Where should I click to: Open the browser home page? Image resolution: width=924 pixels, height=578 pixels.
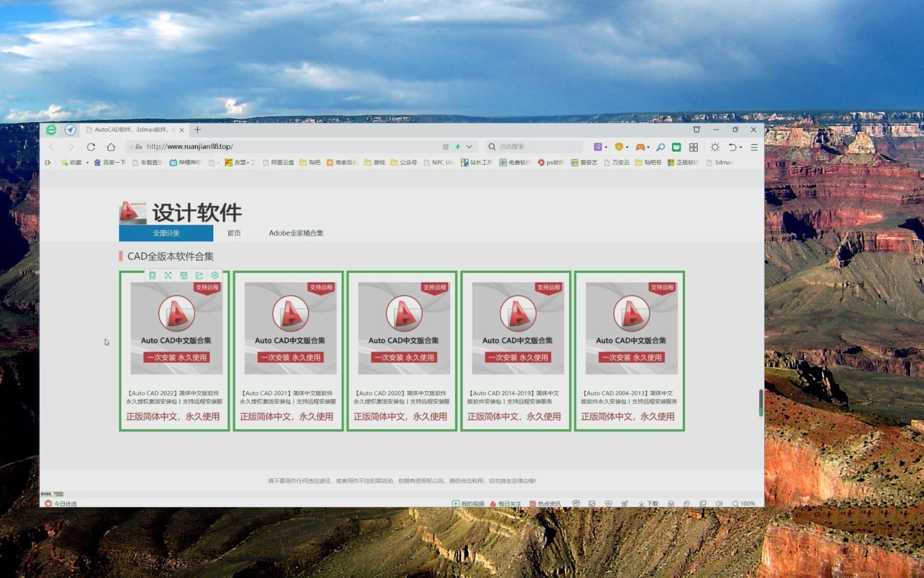coord(111,147)
